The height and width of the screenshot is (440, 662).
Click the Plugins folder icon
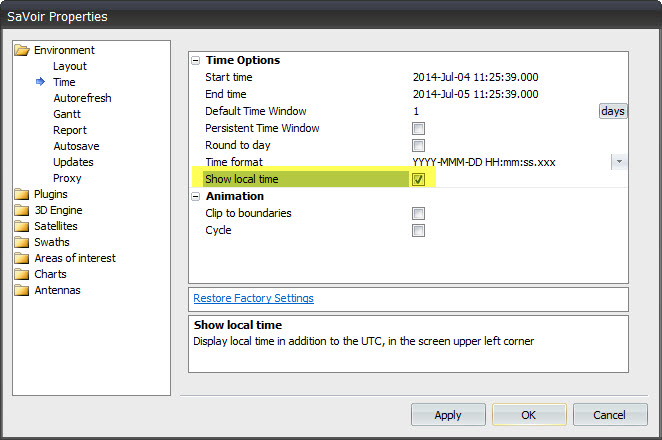tap(22, 194)
